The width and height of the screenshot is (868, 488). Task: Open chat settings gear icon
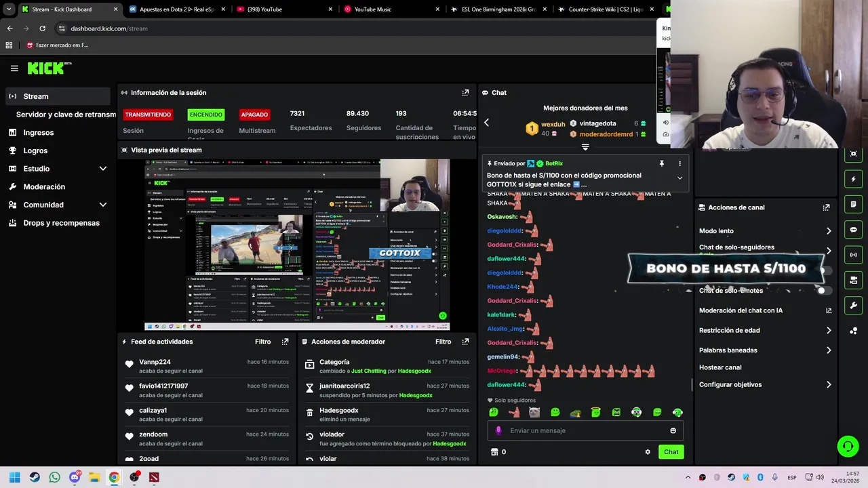[x=648, y=452]
